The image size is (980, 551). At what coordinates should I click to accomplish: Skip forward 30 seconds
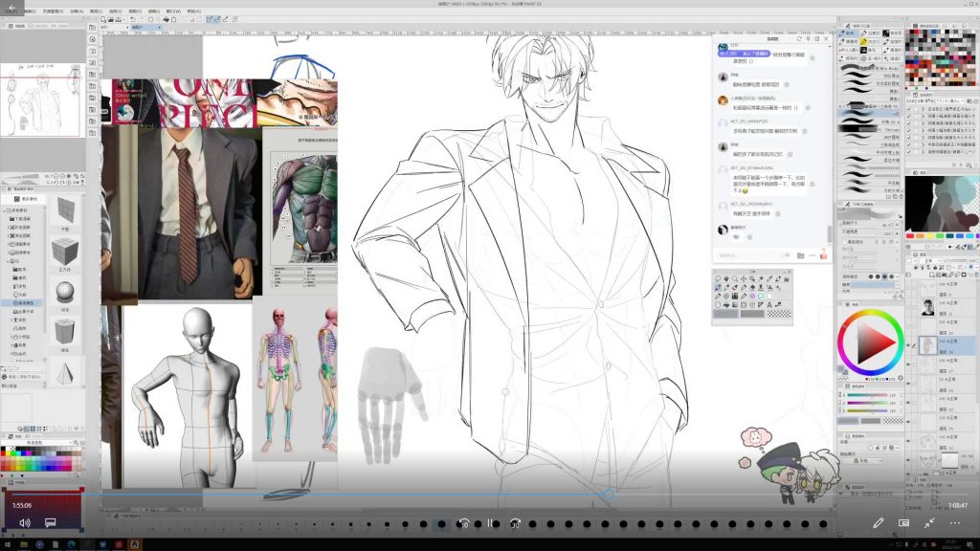[515, 523]
